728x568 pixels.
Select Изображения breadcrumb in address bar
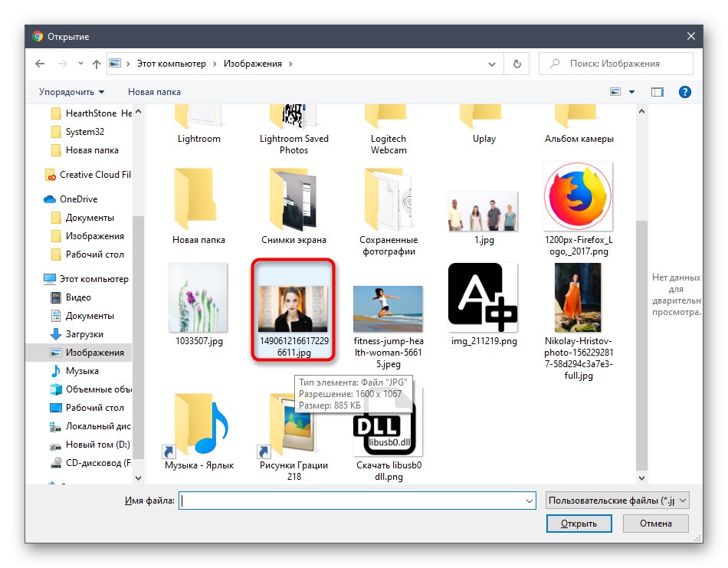tap(253, 64)
